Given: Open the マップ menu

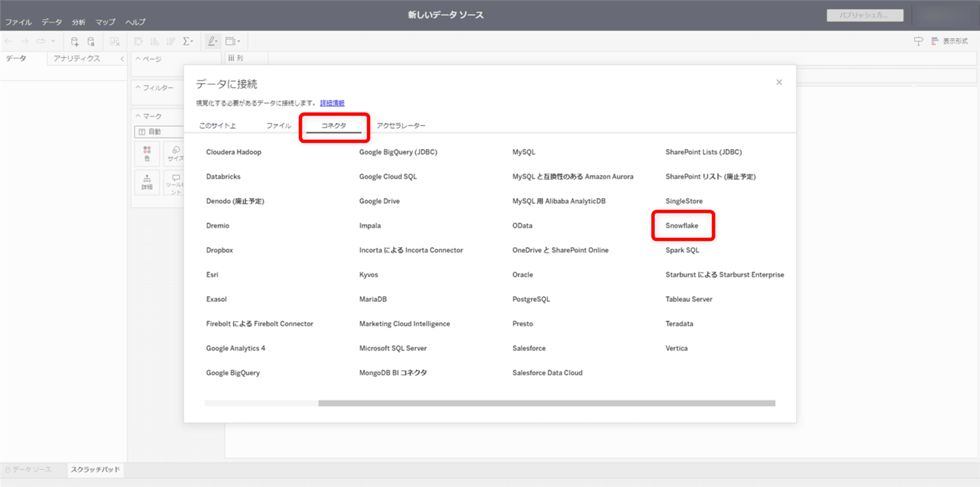Looking at the screenshot, I should [x=105, y=22].
